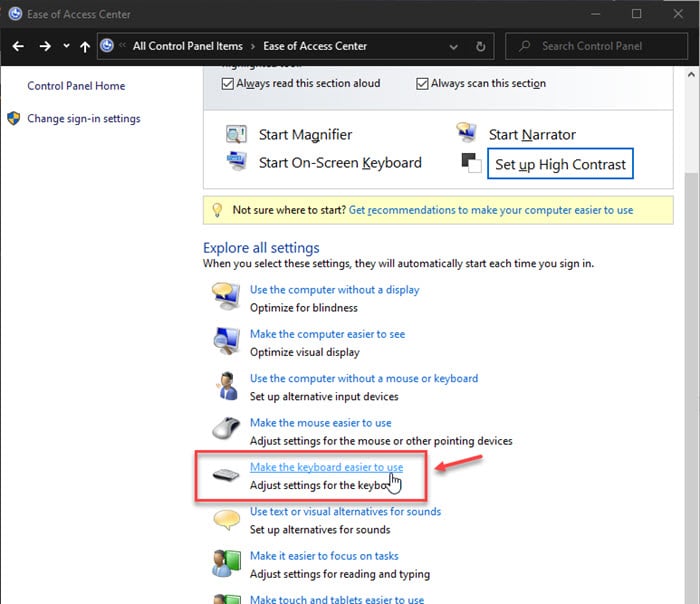
Task: Open Make the keyboard easier to use
Action: pyautogui.click(x=326, y=467)
